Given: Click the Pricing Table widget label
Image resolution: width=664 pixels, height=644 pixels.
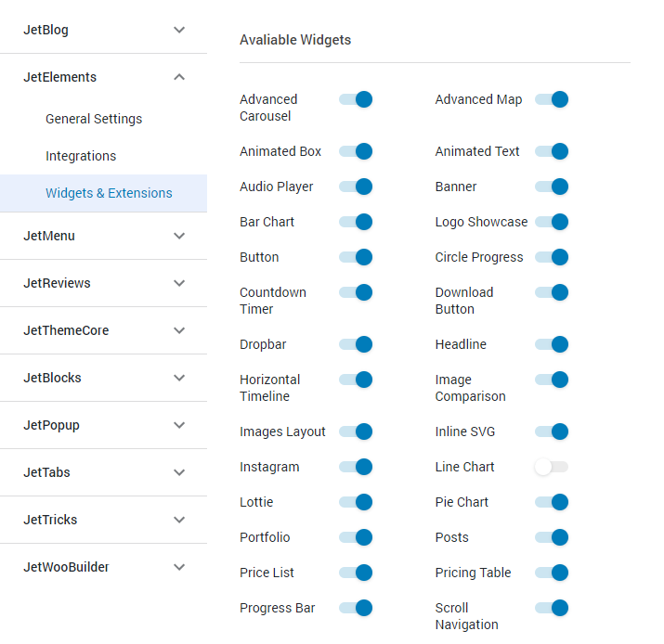Looking at the screenshot, I should [473, 573].
